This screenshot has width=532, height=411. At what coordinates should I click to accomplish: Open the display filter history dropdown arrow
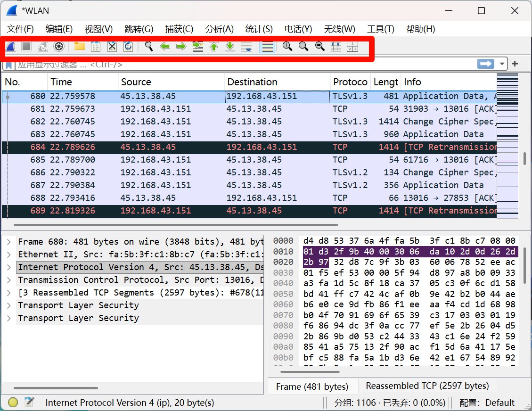tap(502, 64)
